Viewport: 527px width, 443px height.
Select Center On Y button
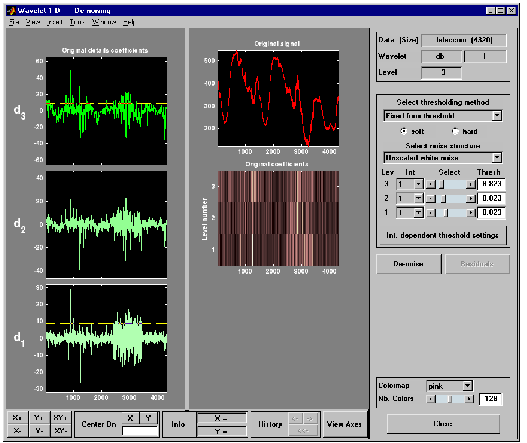(x=149, y=418)
